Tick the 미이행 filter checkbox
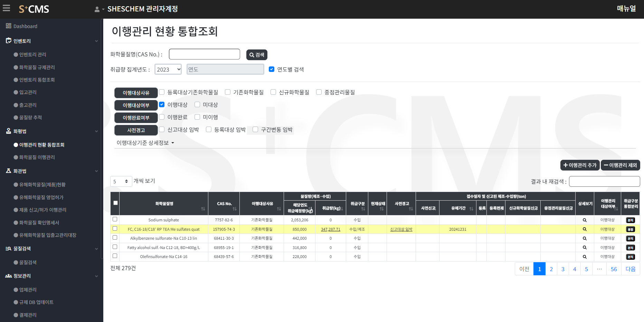The height and width of the screenshot is (322, 644). (197, 117)
